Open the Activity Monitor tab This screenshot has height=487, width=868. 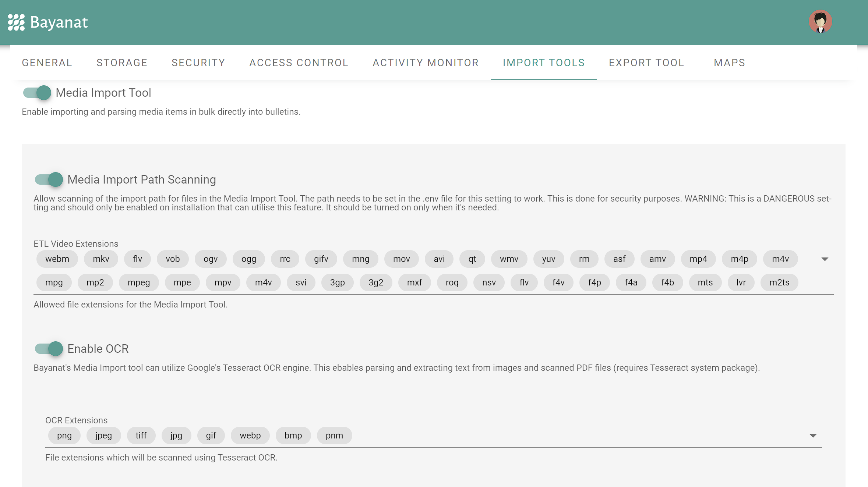(426, 63)
